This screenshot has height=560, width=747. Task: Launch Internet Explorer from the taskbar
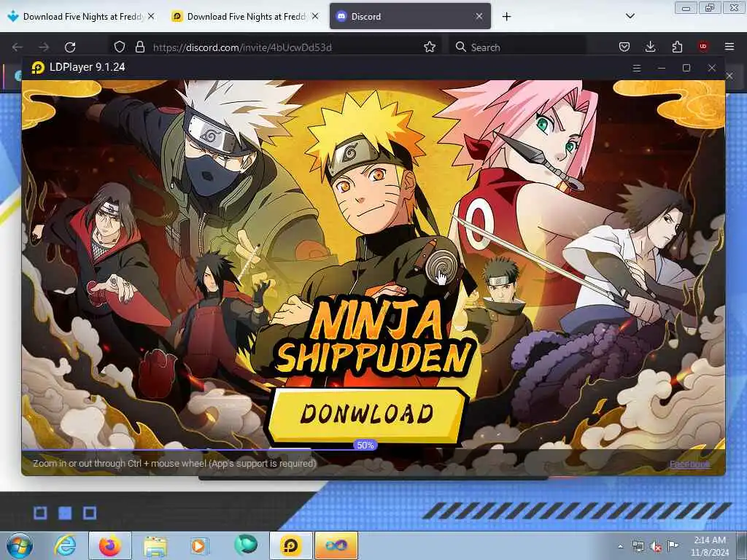pyautogui.click(x=65, y=545)
